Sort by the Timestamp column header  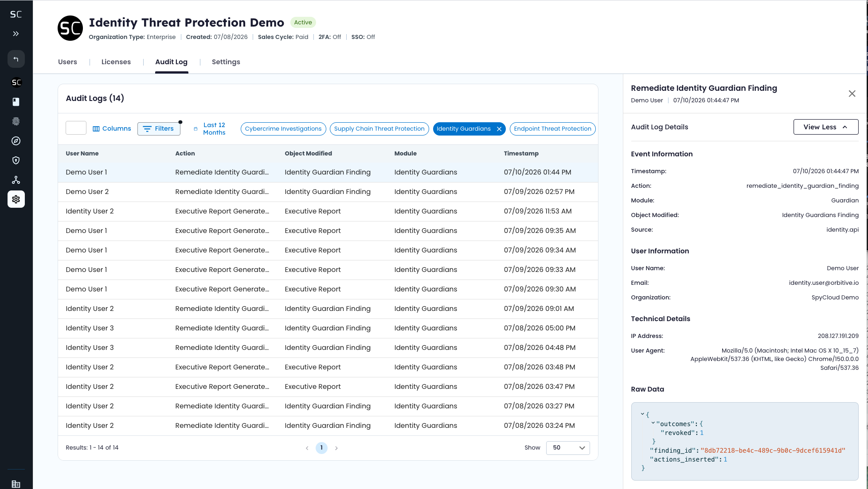[521, 154]
